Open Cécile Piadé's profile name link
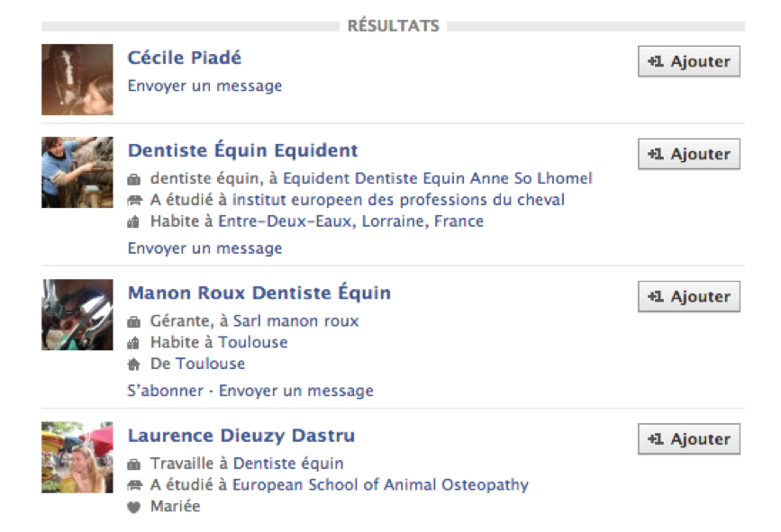The height and width of the screenshot is (532, 781). (x=185, y=59)
